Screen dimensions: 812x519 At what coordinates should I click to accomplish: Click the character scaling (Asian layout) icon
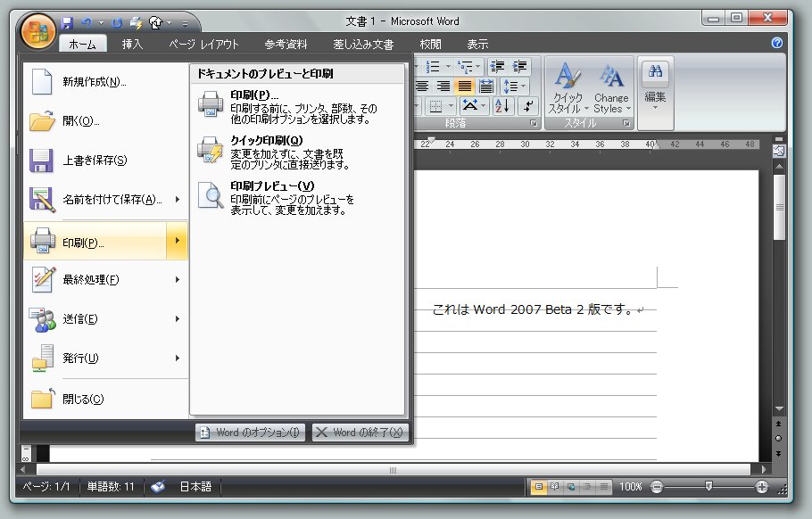(470, 106)
